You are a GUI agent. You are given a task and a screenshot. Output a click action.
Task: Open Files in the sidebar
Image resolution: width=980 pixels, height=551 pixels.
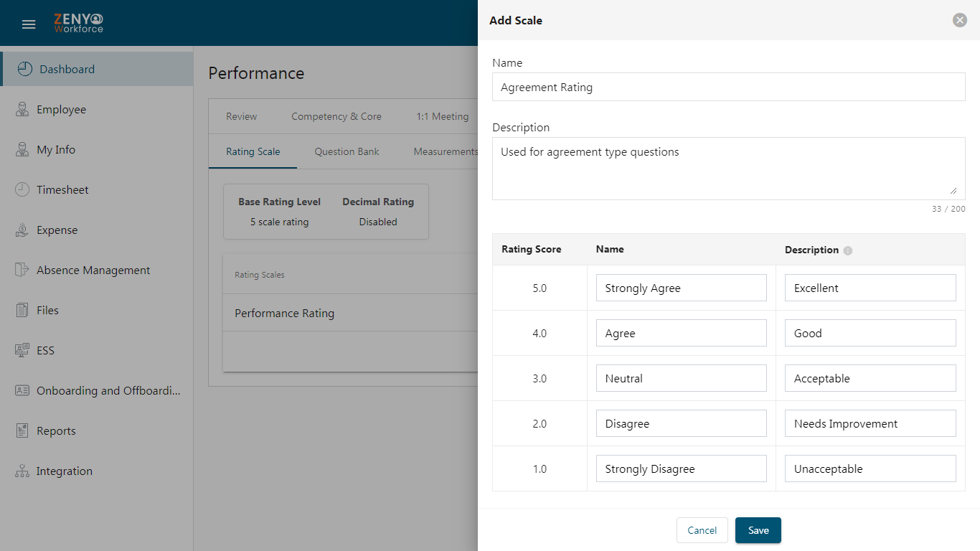tap(97, 310)
